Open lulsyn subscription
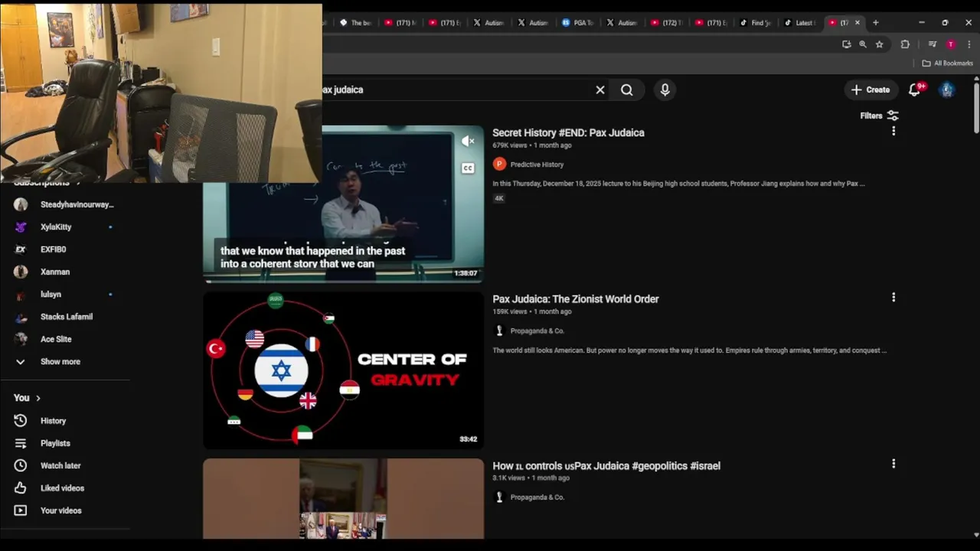Image resolution: width=980 pixels, height=551 pixels. [x=65, y=294]
